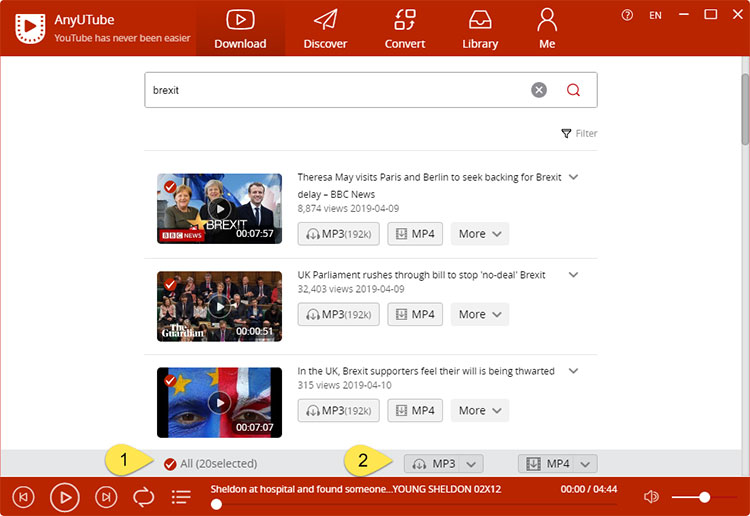Uncheck the Brexit supporters video selection

point(170,381)
